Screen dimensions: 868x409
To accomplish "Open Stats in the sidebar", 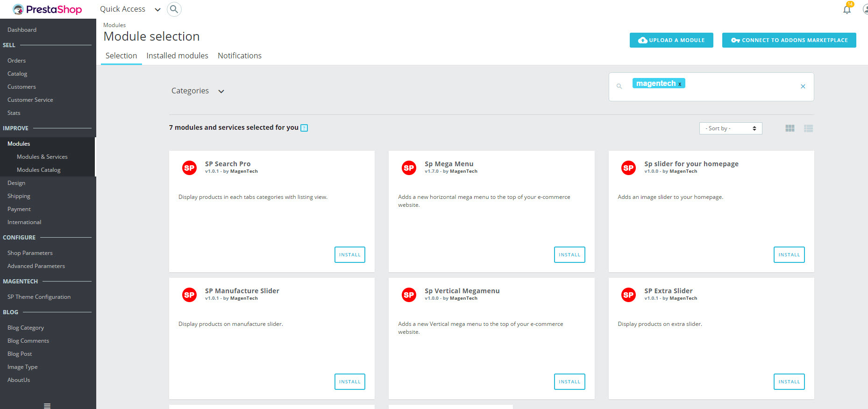I will coord(14,113).
